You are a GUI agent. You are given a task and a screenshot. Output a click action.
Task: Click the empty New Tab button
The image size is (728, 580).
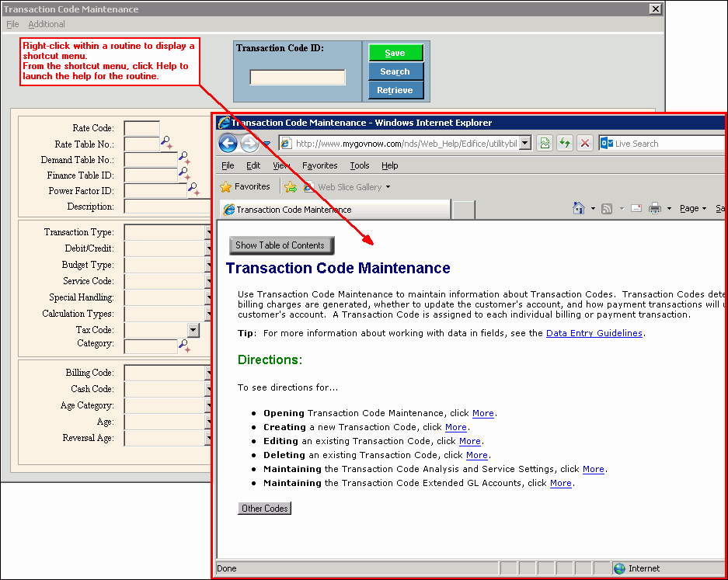coord(463,210)
